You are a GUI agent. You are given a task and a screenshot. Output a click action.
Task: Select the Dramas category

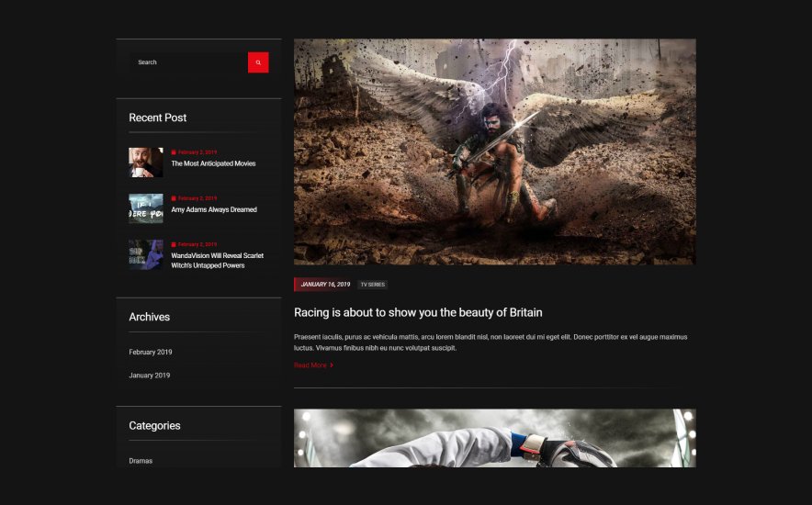point(141,461)
